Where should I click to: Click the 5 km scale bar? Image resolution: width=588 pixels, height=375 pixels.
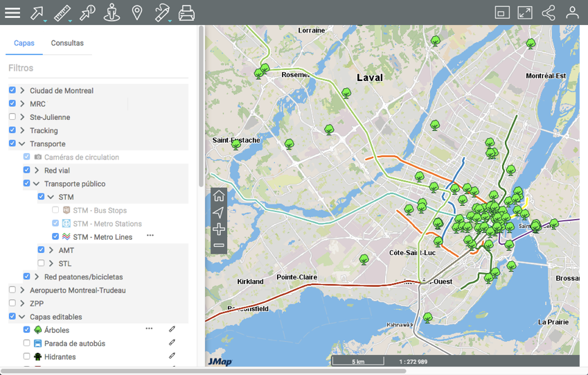pyautogui.click(x=358, y=361)
